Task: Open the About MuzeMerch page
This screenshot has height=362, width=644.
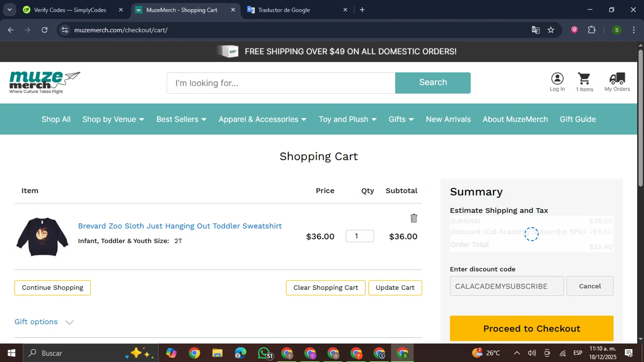Action: coord(515,119)
